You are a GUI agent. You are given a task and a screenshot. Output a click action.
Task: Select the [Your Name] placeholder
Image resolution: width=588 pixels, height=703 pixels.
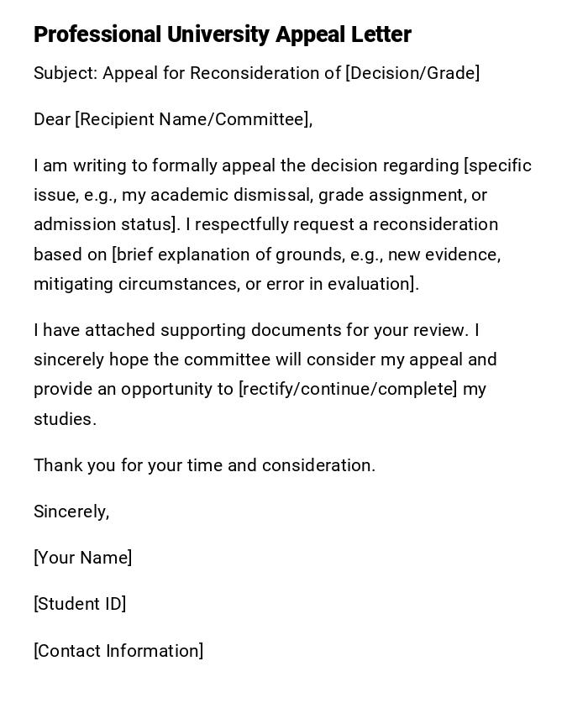click(x=82, y=558)
